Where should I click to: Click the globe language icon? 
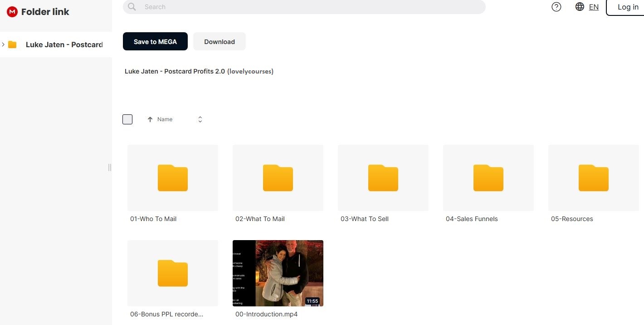(x=580, y=7)
